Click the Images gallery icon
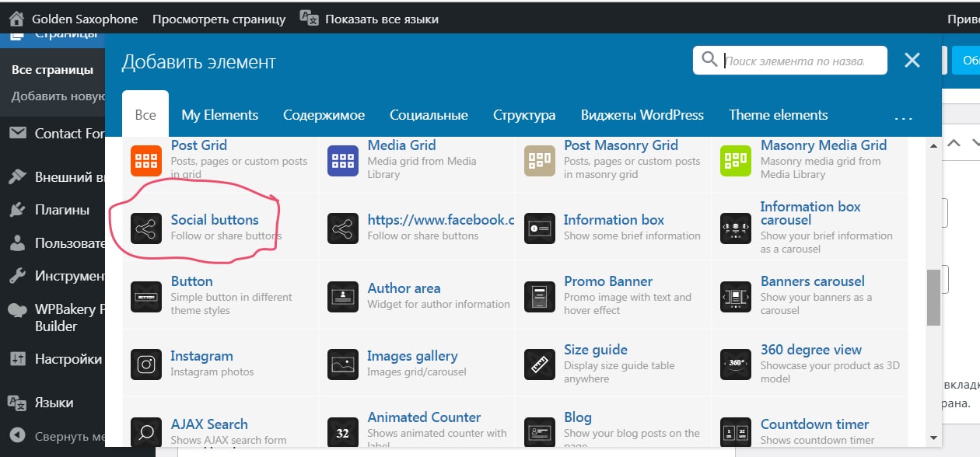Viewport: 980px width, 457px height. pyautogui.click(x=342, y=365)
